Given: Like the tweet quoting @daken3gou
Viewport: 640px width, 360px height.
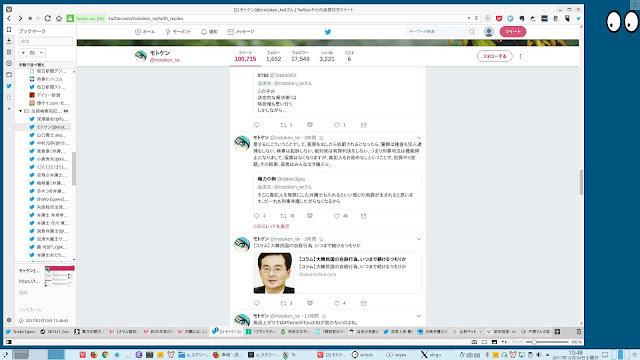Looking at the screenshot, I should [337, 216].
